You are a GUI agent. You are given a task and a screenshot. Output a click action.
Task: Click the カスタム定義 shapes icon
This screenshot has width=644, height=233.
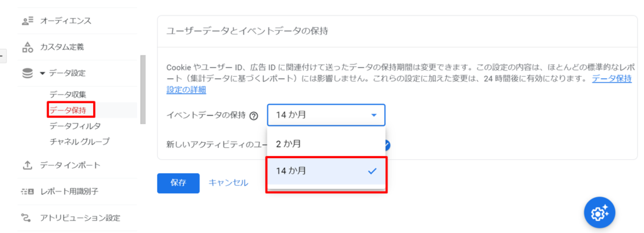point(27,47)
